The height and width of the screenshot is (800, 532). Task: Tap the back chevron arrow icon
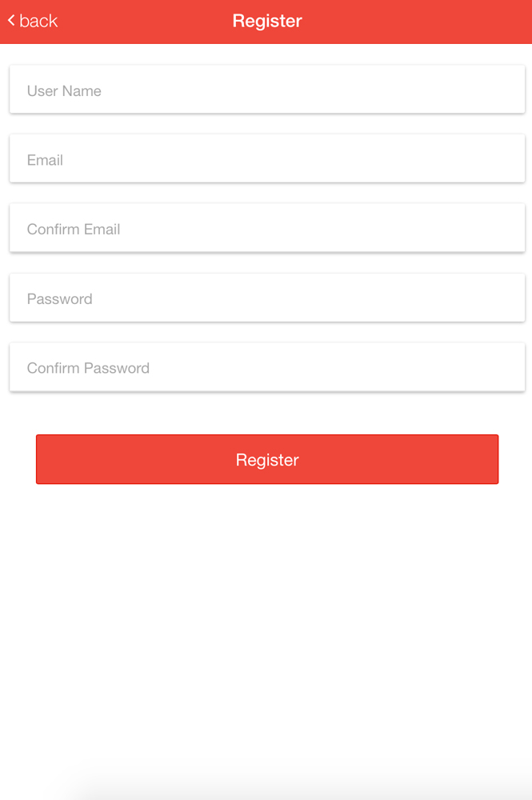click(x=11, y=21)
